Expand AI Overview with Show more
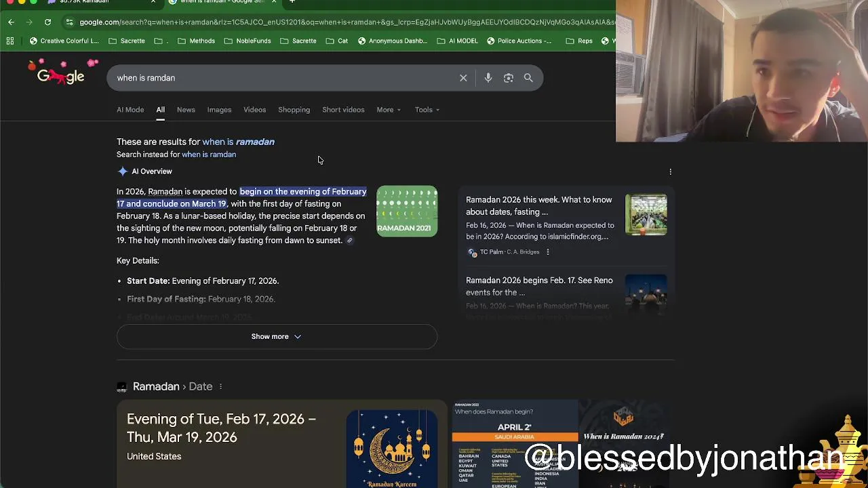The image size is (868, 488). [277, 337]
